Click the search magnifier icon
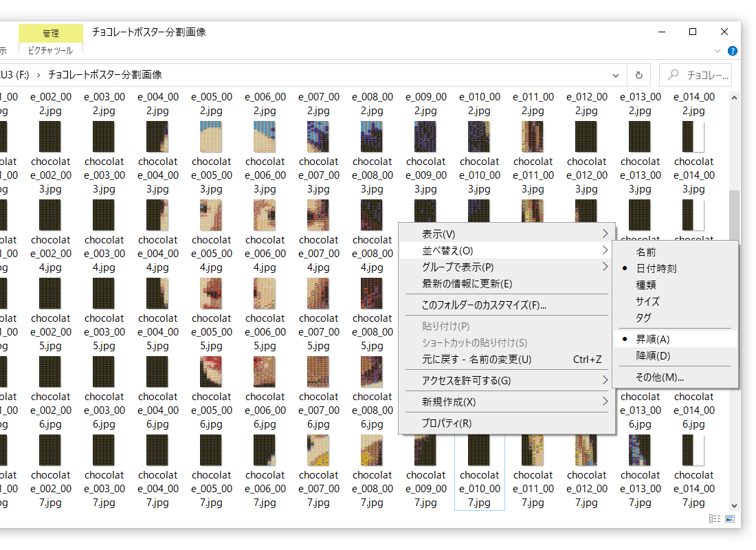 pos(673,75)
